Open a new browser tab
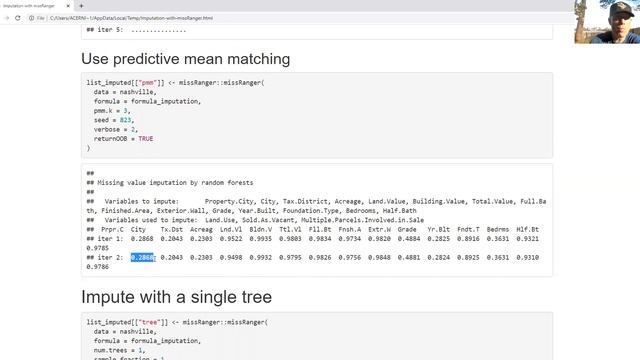 (x=81, y=6)
